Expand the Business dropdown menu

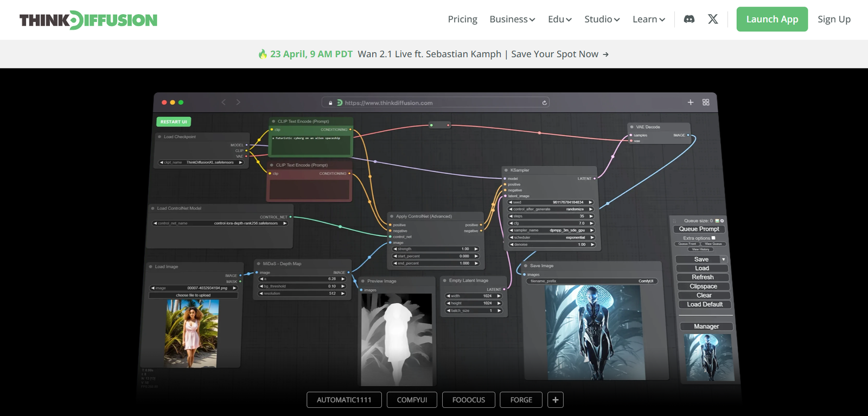(512, 19)
